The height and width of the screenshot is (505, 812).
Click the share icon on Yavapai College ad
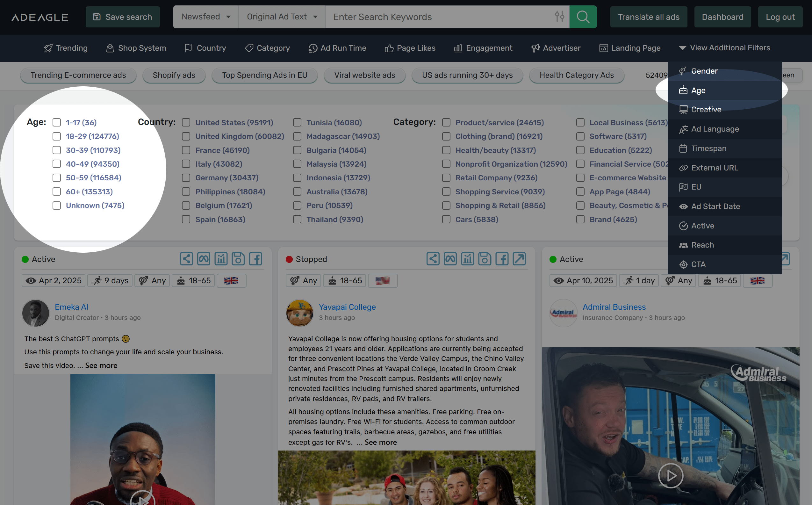point(433,259)
